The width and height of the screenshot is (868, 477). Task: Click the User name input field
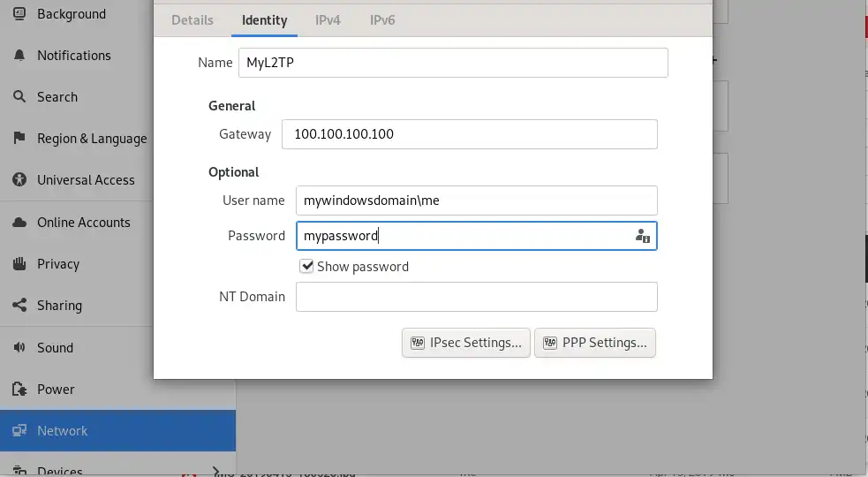pos(477,201)
